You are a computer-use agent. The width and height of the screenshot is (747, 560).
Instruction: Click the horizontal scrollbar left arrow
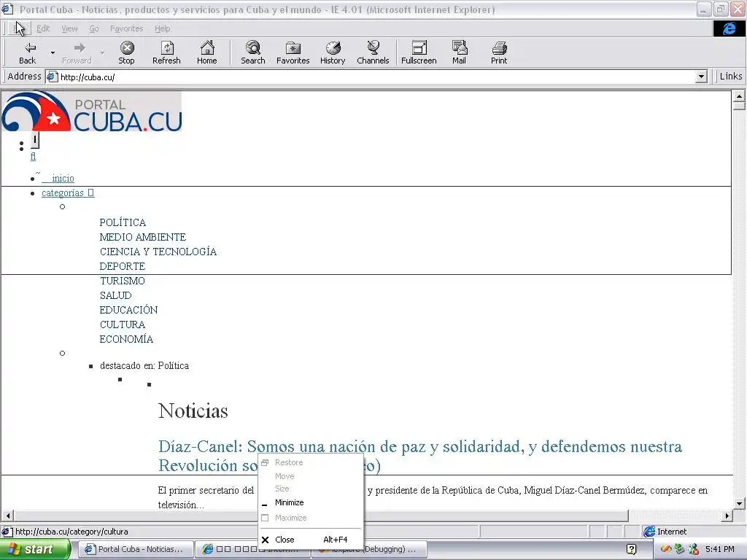(x=7, y=516)
